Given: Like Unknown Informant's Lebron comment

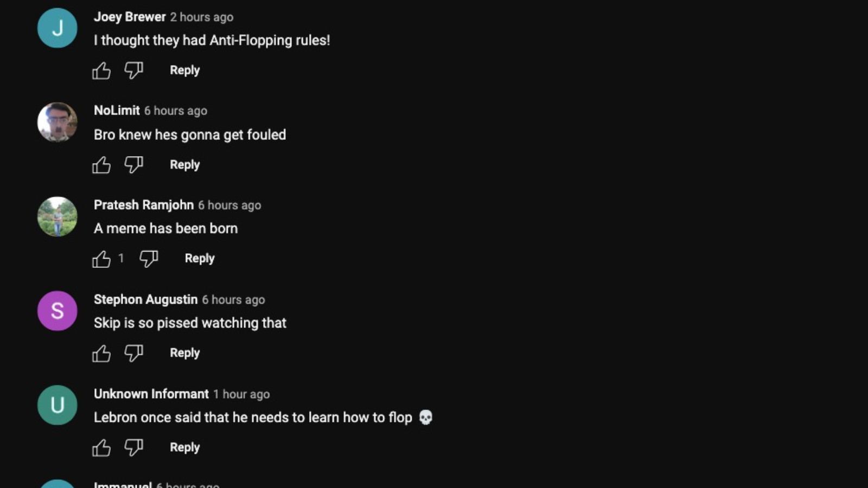Looking at the screenshot, I should point(101,448).
